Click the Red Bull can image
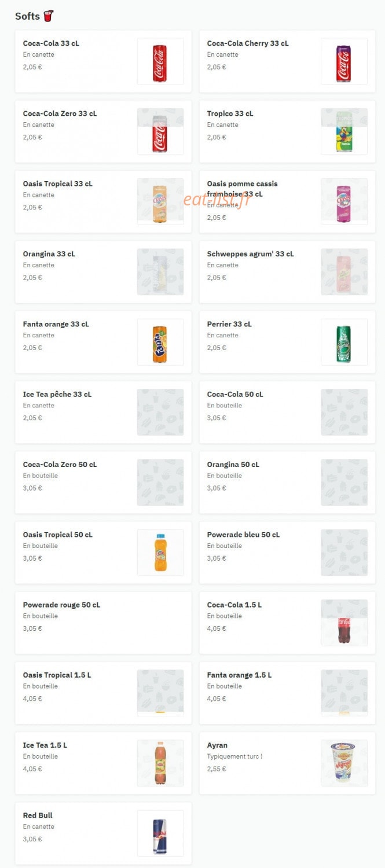The height and width of the screenshot is (868, 385). point(160,833)
